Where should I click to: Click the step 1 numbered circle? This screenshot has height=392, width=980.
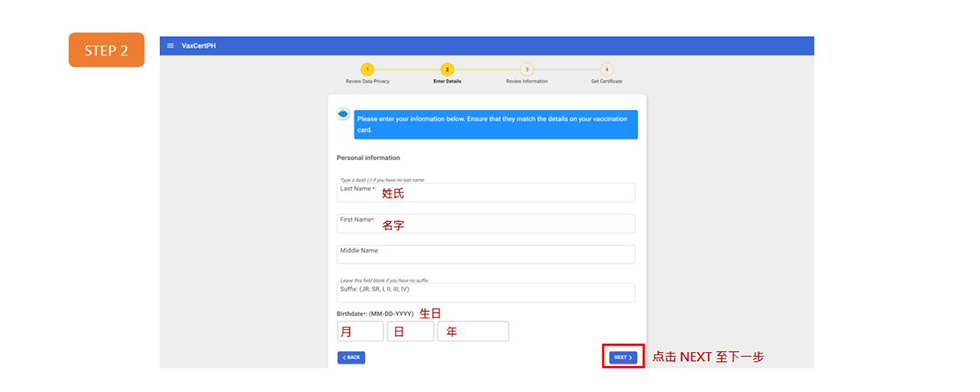[x=367, y=69]
